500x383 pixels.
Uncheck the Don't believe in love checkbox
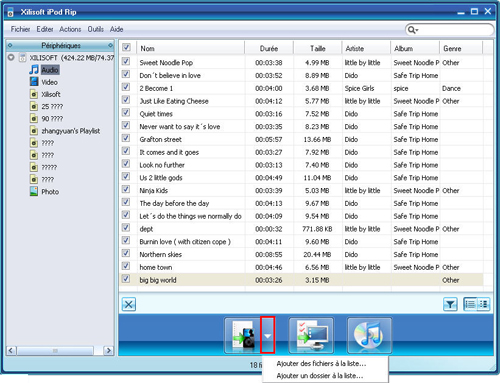(x=126, y=74)
